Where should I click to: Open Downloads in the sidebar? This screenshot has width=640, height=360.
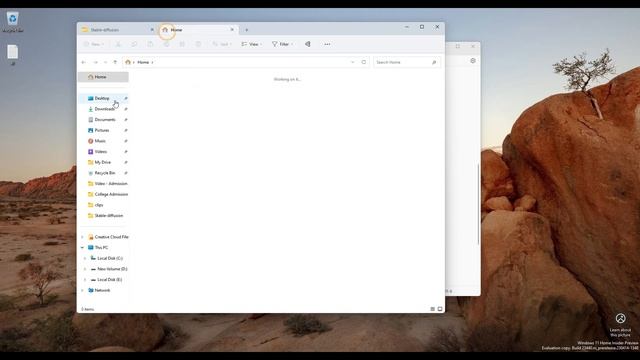[x=103, y=109]
